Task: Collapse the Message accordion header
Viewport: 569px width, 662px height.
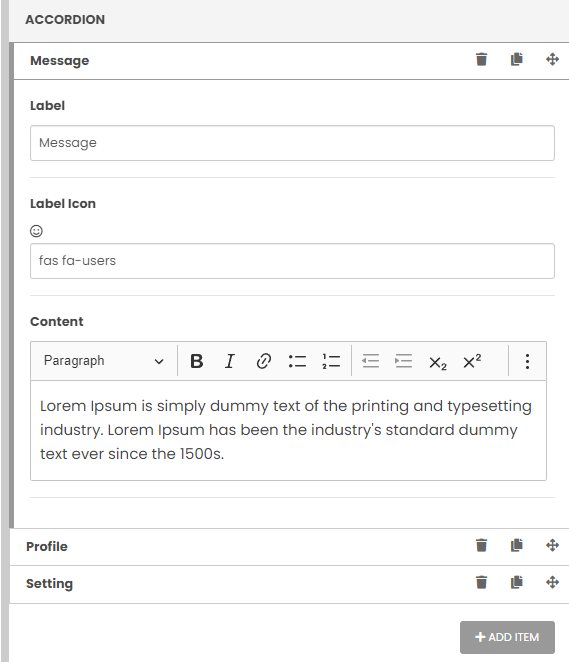Action: 291,61
